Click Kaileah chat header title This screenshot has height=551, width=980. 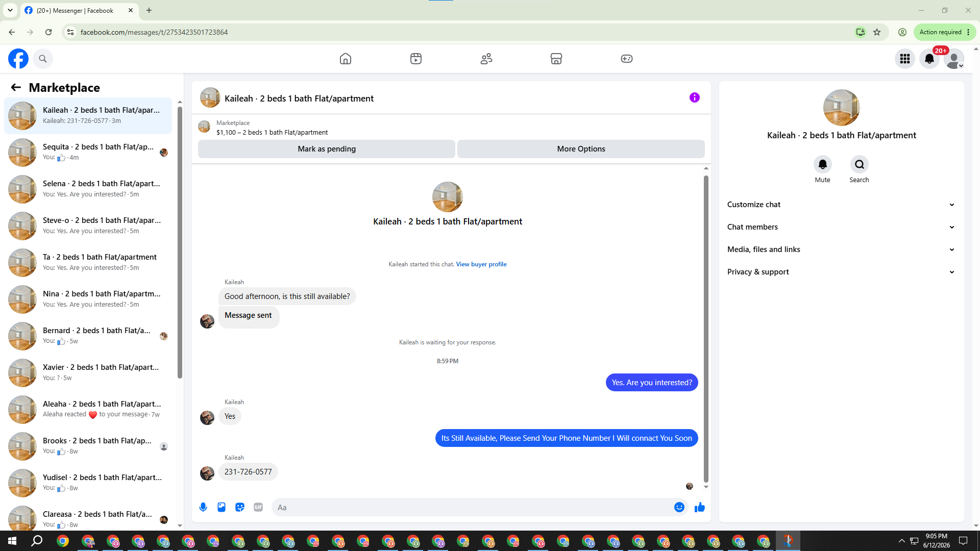[x=299, y=98]
